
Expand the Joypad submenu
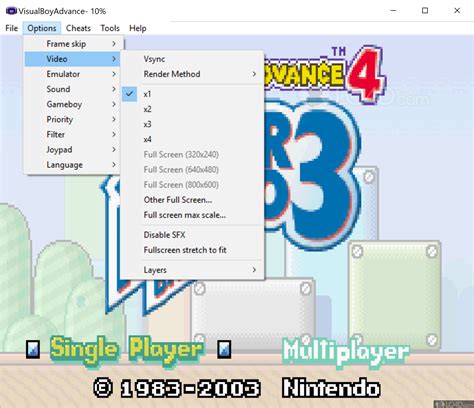72,150
